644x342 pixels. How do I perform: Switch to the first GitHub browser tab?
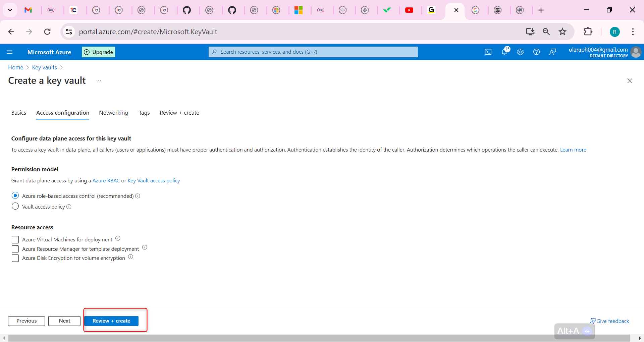point(186,10)
